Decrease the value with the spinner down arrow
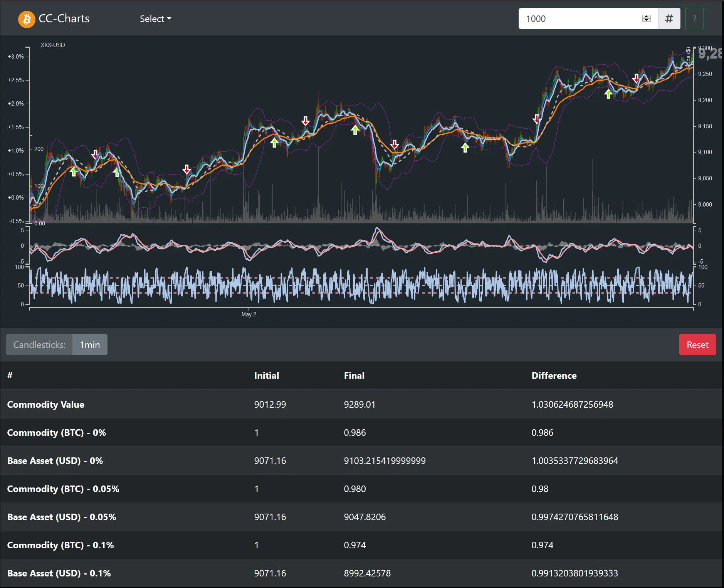 (646, 21)
